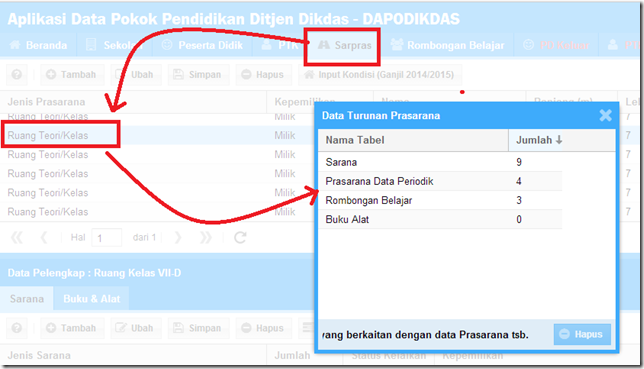This screenshot has width=644, height=369.
Task: Close the Data Turunan Prasarana dialog
Action: 605,115
